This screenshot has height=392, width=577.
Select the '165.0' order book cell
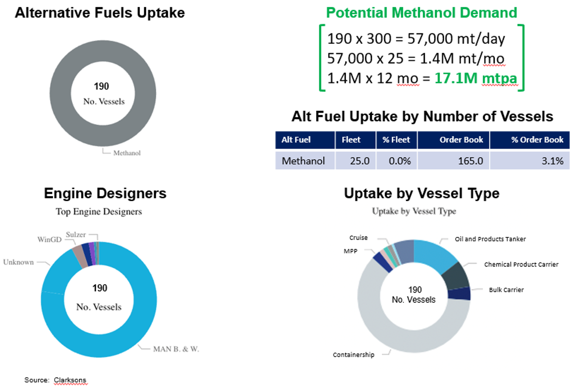(453, 161)
